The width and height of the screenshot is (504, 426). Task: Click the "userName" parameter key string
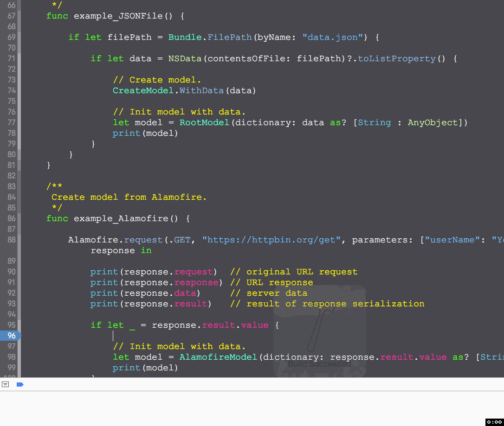click(x=452, y=240)
